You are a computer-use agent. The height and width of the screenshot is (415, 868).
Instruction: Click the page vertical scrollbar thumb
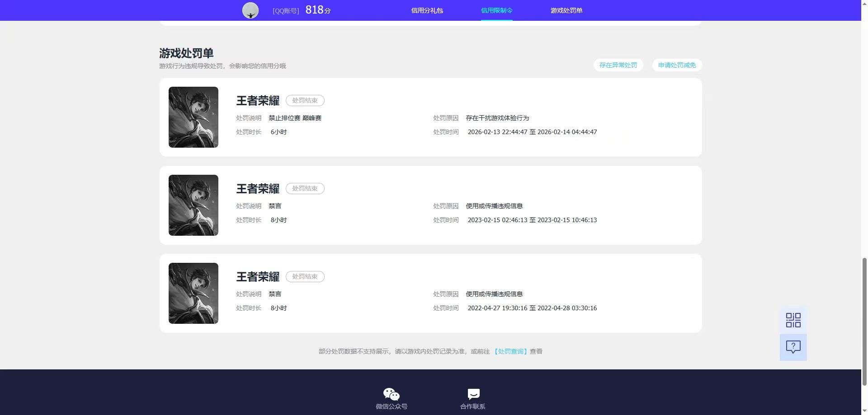click(864, 321)
